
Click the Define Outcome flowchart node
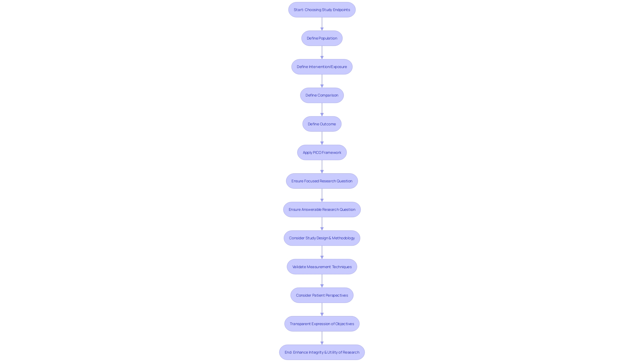click(322, 124)
